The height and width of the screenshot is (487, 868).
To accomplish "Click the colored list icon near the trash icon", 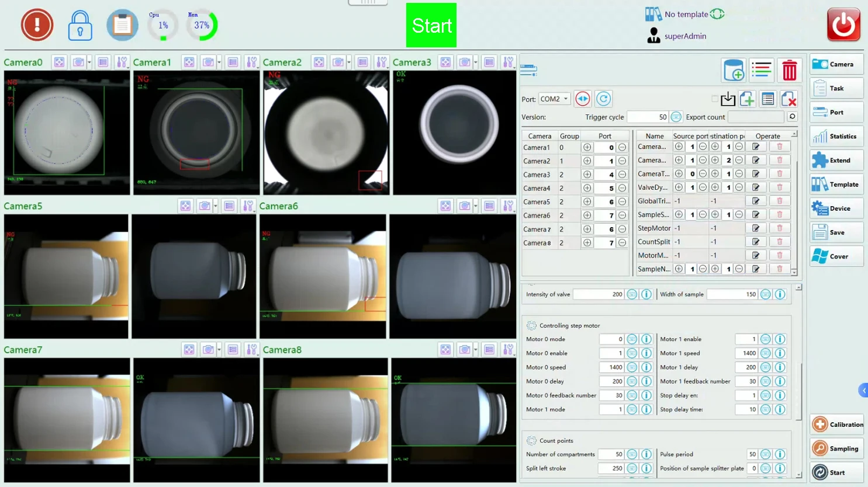I will [x=762, y=69].
